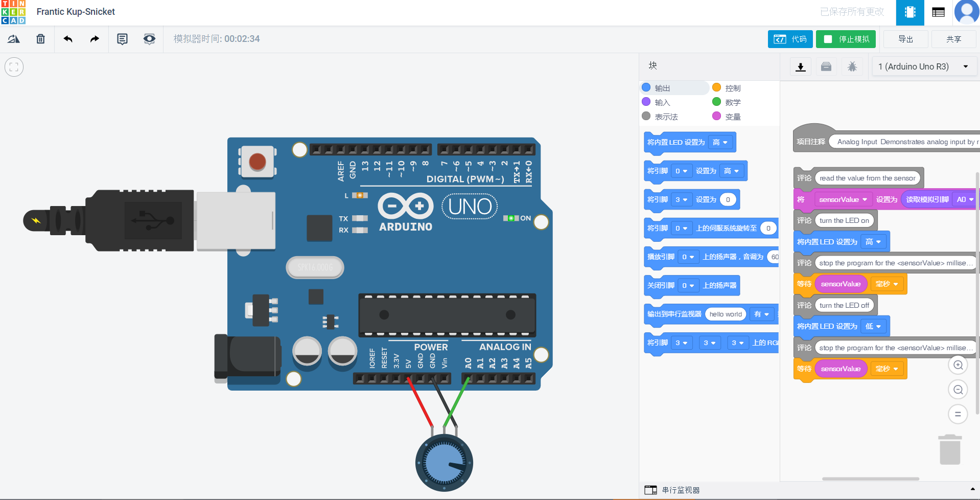Open pin 0 dropdown in set pin block
Viewport: 980px width, 500px height.
coord(681,171)
